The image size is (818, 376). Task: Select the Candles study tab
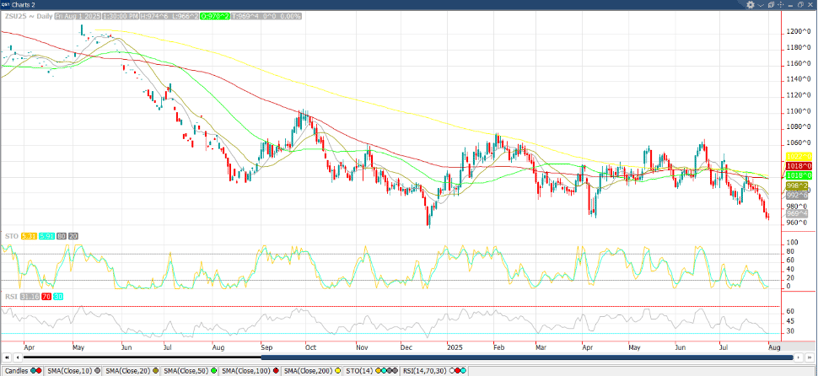pyautogui.click(x=21, y=371)
